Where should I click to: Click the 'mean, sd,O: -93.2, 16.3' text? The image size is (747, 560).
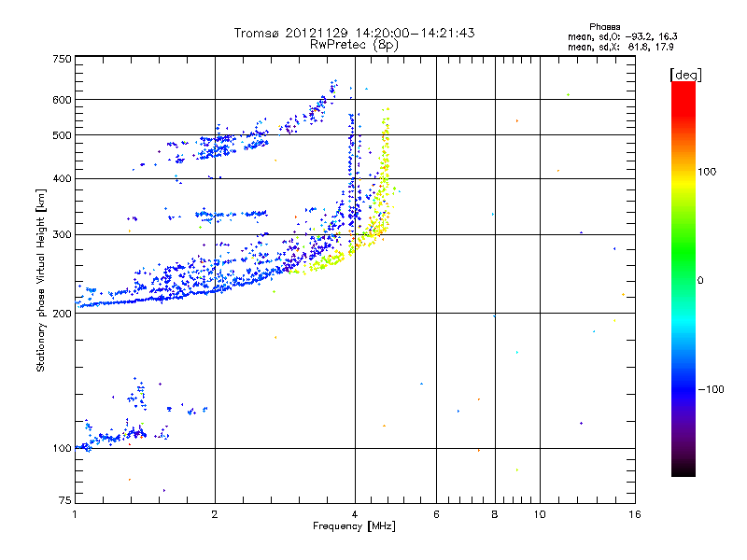(x=622, y=36)
